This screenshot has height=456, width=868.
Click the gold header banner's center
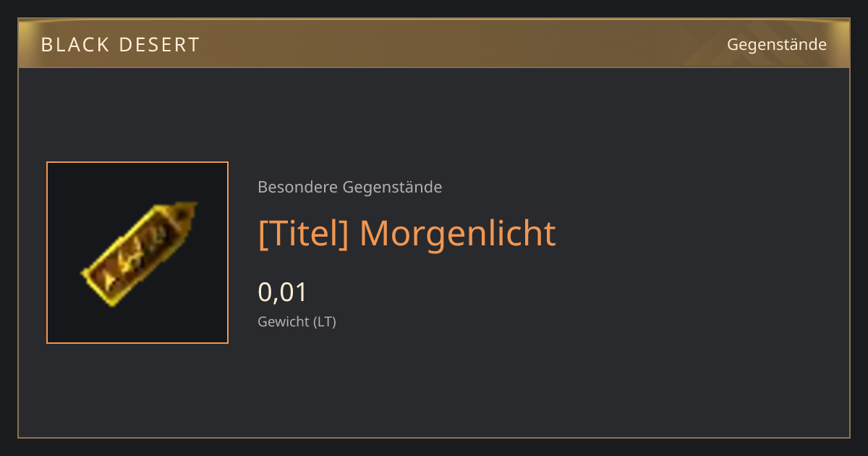click(x=434, y=43)
